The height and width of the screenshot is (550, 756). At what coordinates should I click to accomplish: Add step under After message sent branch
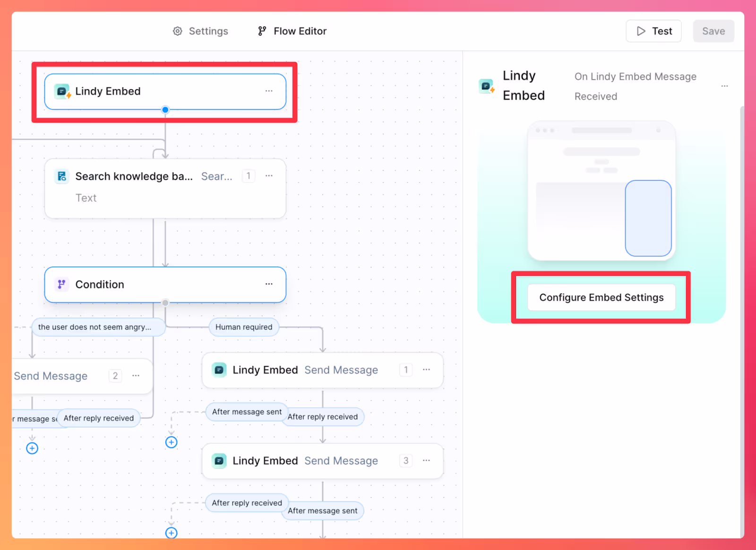click(172, 442)
